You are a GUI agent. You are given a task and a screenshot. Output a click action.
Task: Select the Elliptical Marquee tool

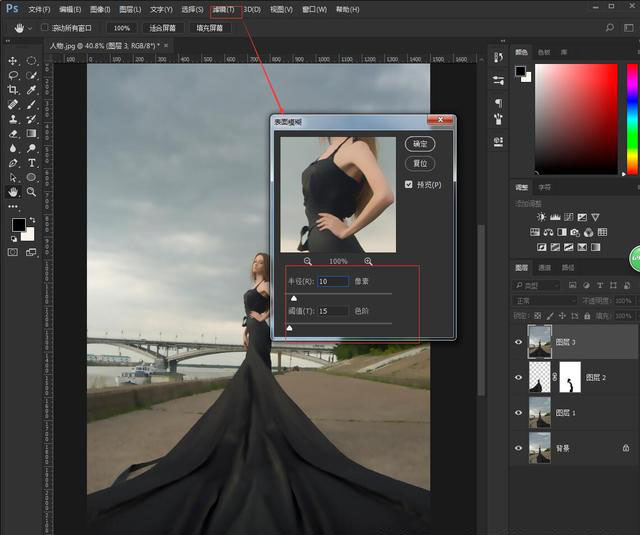31,61
